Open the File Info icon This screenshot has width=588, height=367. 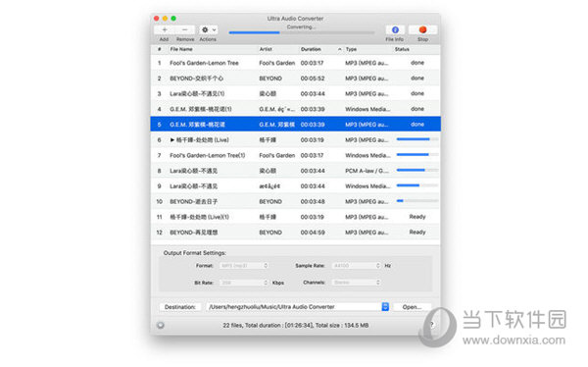(x=395, y=29)
